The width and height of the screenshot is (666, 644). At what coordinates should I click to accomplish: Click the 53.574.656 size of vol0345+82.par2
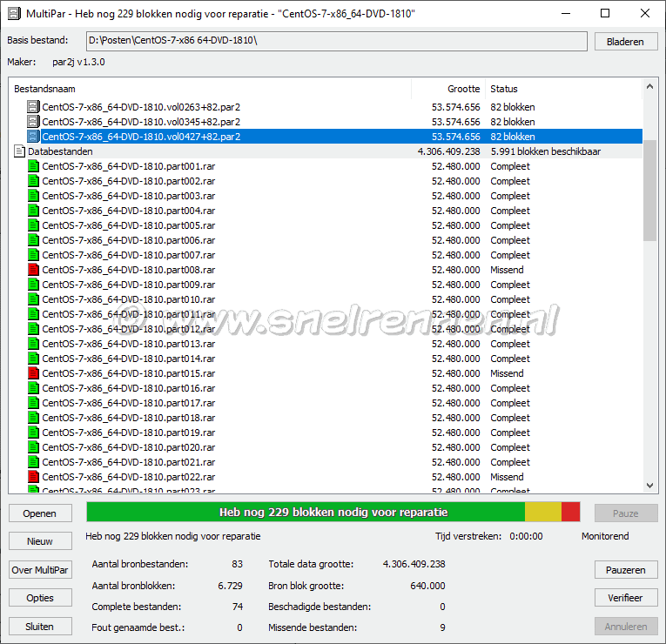[455, 122]
